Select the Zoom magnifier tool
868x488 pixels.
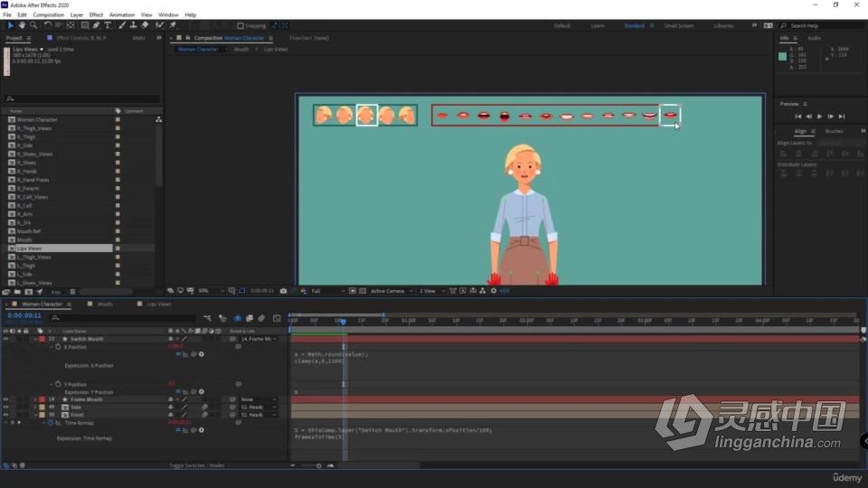[x=33, y=25]
